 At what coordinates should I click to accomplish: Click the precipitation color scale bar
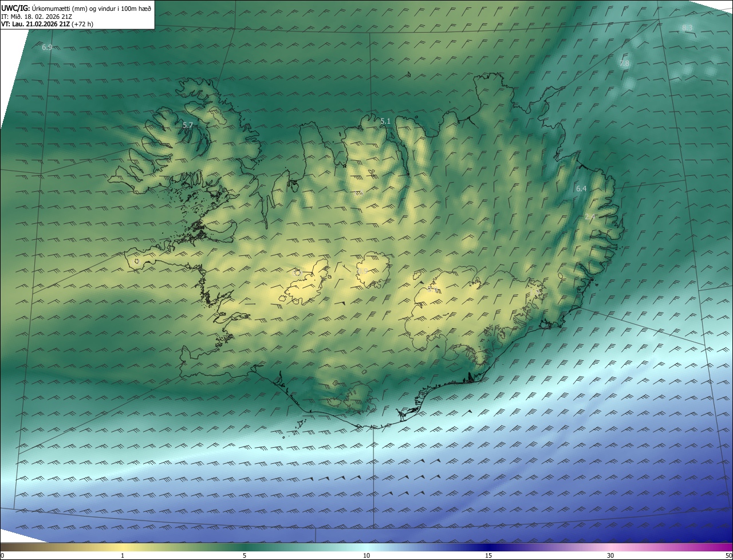coord(366,547)
